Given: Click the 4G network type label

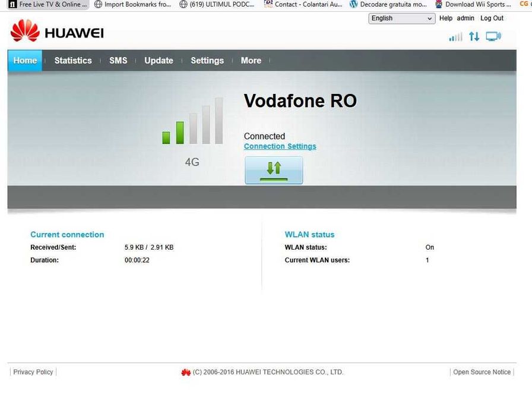Looking at the screenshot, I should coord(192,162).
